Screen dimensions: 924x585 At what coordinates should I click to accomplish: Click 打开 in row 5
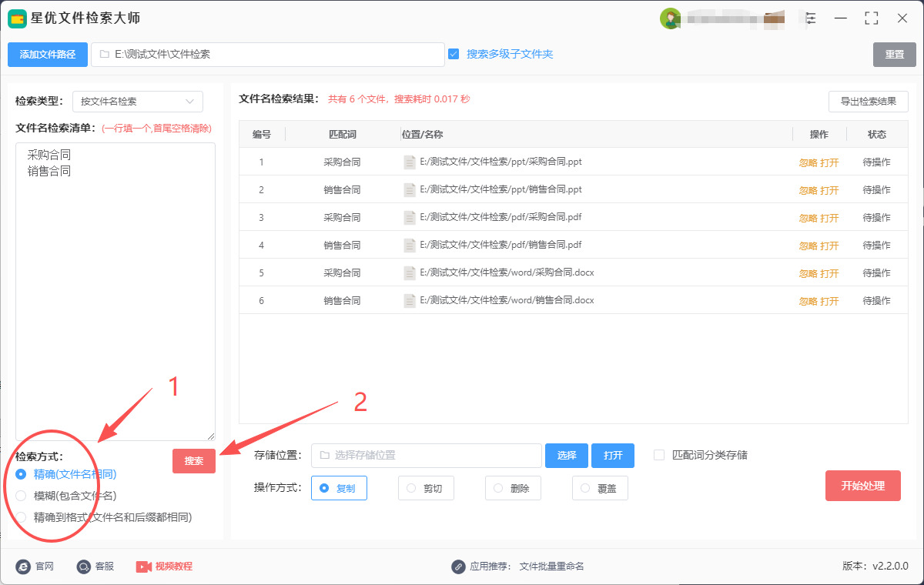tap(829, 274)
